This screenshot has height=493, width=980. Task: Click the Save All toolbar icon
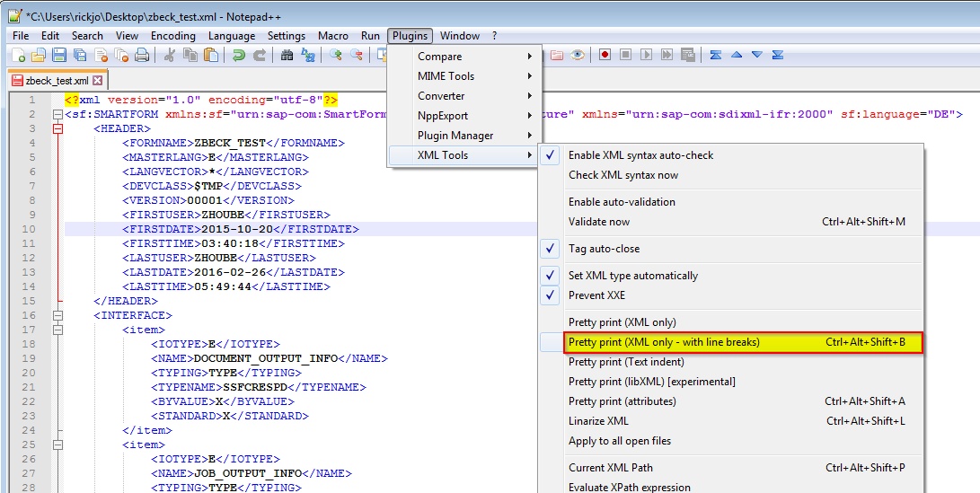click(x=80, y=55)
